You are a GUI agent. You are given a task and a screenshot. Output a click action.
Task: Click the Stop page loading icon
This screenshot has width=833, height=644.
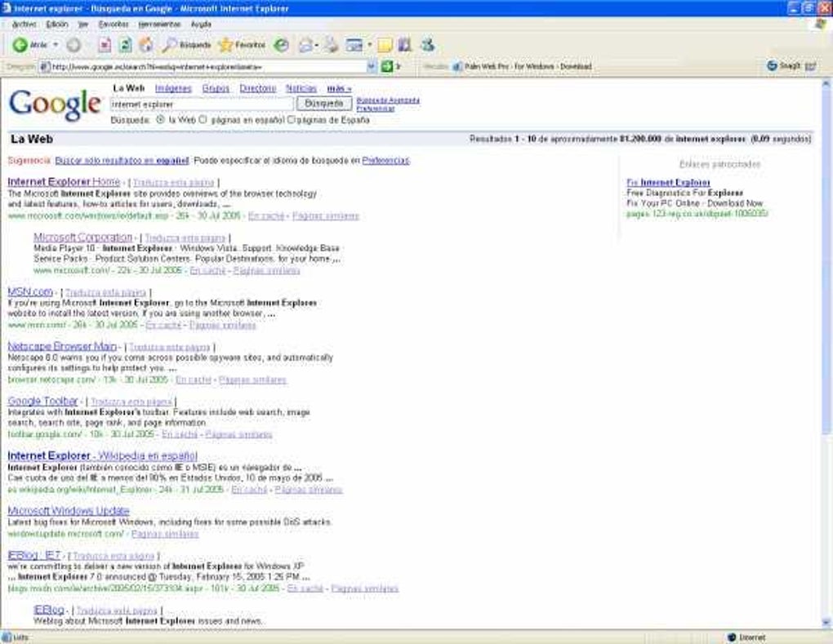105,45
